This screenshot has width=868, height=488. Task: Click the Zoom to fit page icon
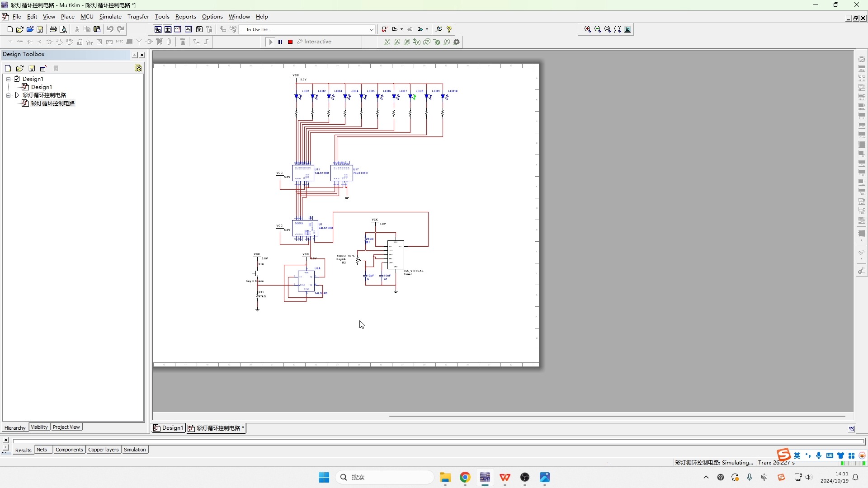pos(618,29)
